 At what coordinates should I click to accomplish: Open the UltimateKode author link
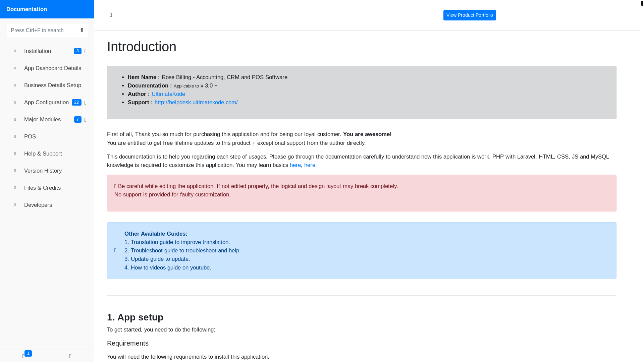[x=168, y=94]
